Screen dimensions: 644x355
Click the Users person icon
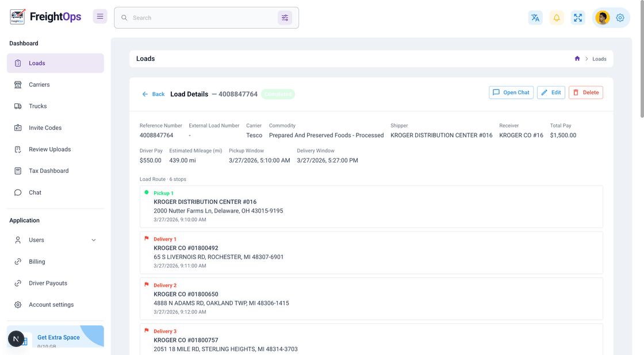(18, 240)
